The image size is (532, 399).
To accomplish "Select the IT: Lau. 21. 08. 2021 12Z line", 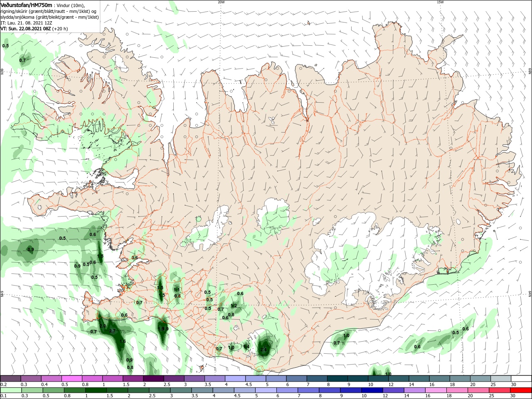I will tap(26, 23).
